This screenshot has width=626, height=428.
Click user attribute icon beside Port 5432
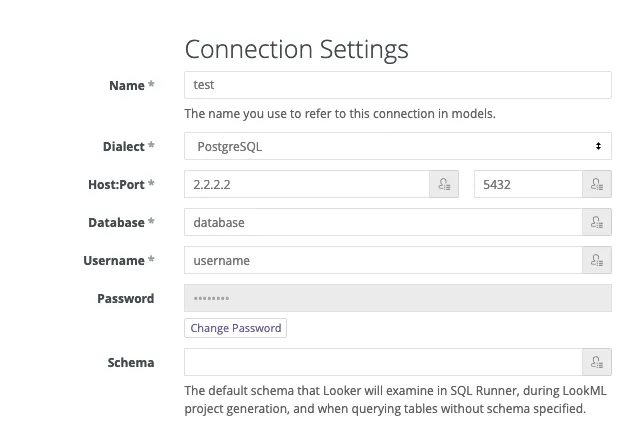click(x=597, y=184)
